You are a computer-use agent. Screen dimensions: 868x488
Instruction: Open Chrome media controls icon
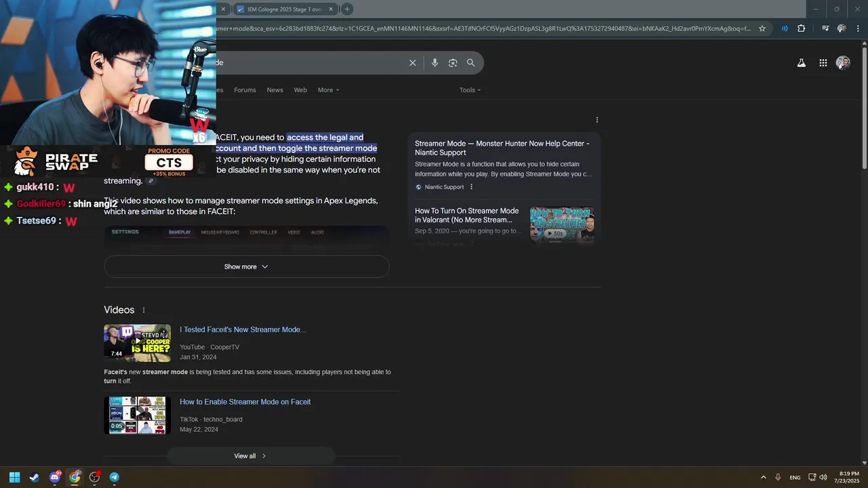tap(825, 28)
